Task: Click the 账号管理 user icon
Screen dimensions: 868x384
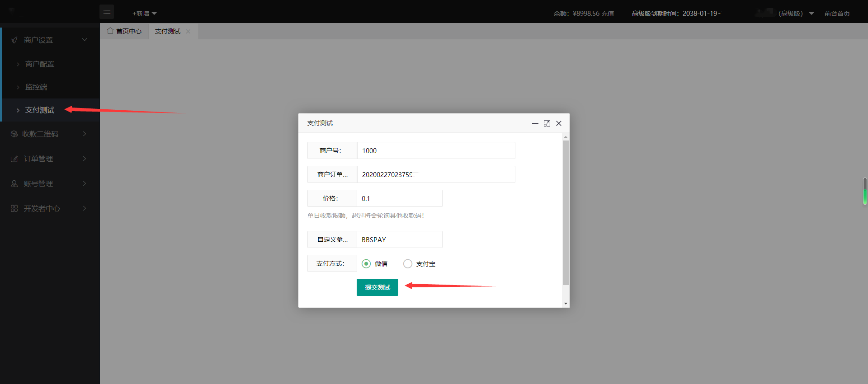Action: click(14, 184)
